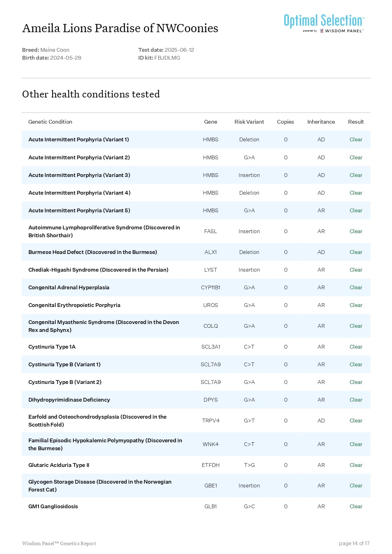Click the Chediak-Higashi Syndrome entry
This screenshot has height=554, width=392.
98,270
